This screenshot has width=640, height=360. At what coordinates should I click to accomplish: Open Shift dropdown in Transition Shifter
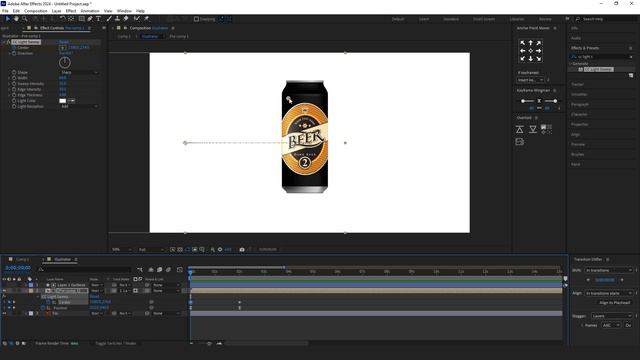coord(609,270)
